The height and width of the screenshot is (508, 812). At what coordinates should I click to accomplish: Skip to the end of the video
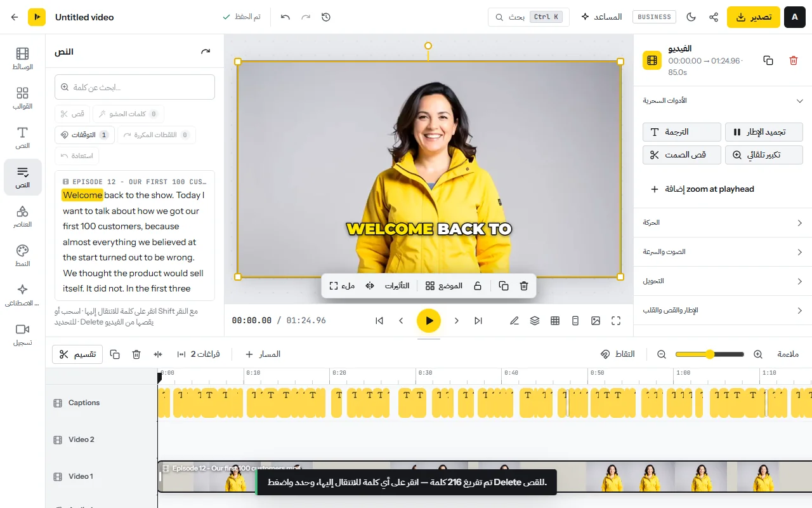[x=478, y=321]
